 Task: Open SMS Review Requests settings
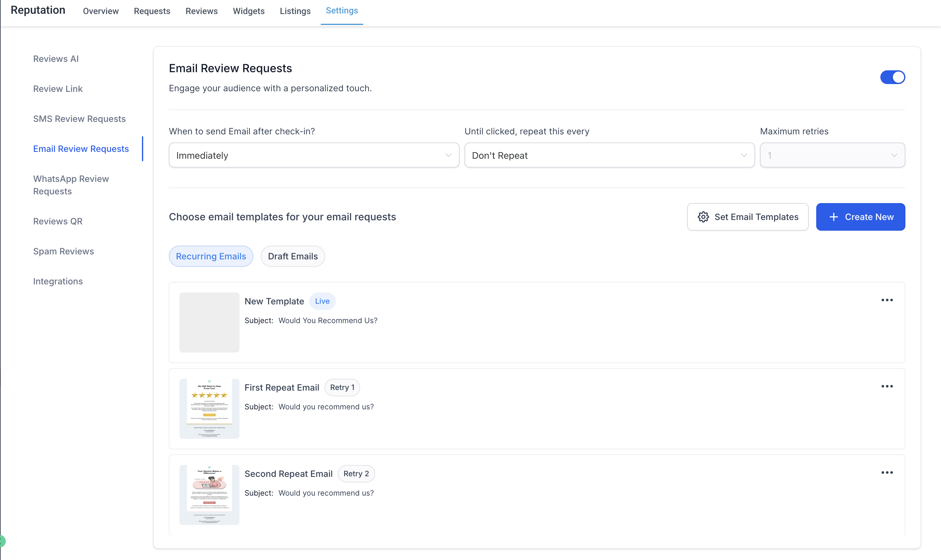[79, 119]
